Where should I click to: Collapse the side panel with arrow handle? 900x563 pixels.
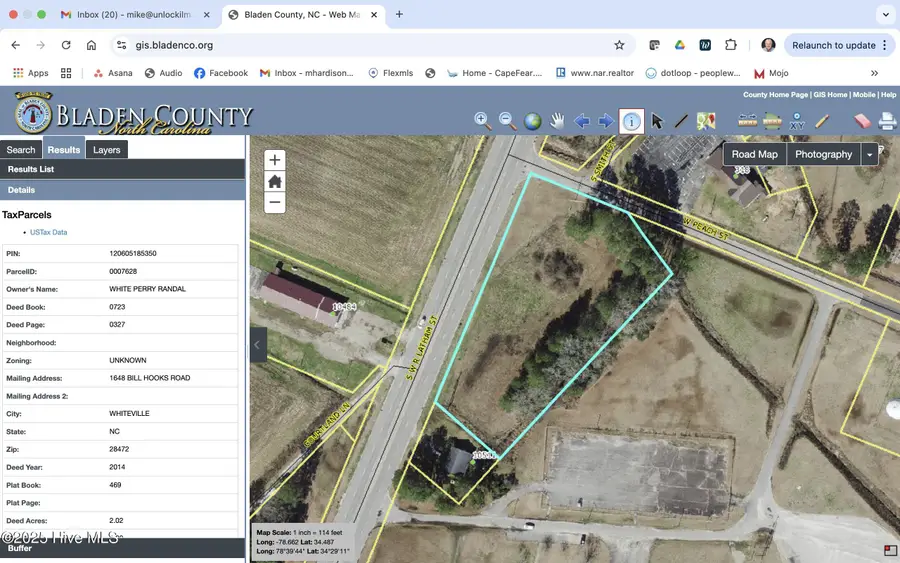[258, 344]
